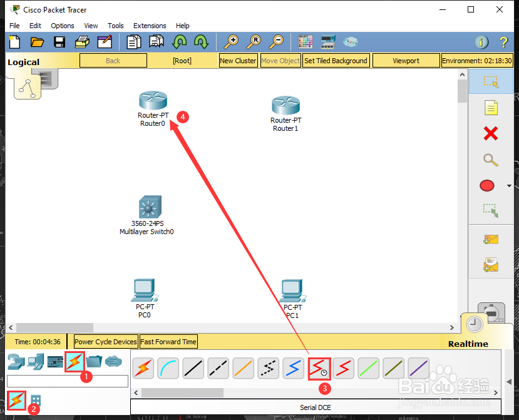
Task: Click the Environment time button
Action: pyautogui.click(x=477, y=61)
